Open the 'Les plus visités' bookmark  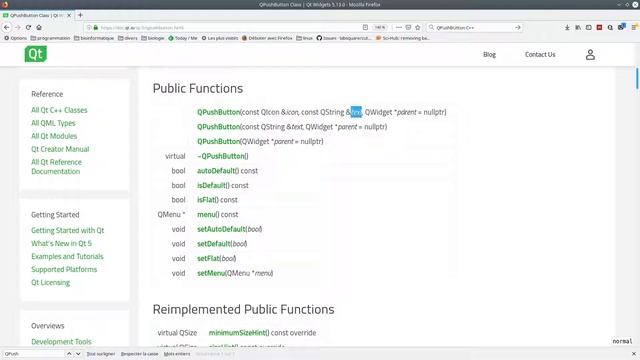(x=220, y=38)
